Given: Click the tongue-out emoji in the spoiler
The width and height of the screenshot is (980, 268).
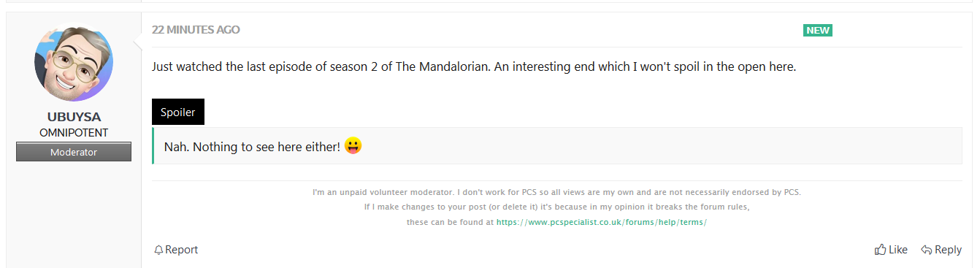Looking at the screenshot, I should coord(353,146).
